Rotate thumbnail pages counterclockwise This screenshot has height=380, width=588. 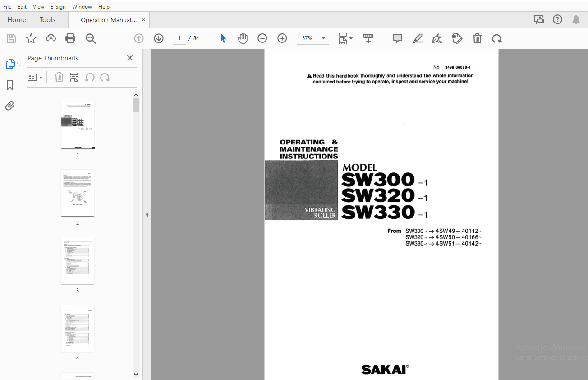pyautogui.click(x=90, y=78)
